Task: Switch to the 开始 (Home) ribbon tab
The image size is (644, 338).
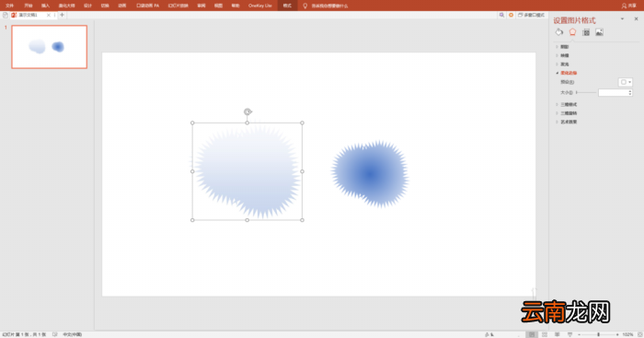Action: tap(28, 6)
